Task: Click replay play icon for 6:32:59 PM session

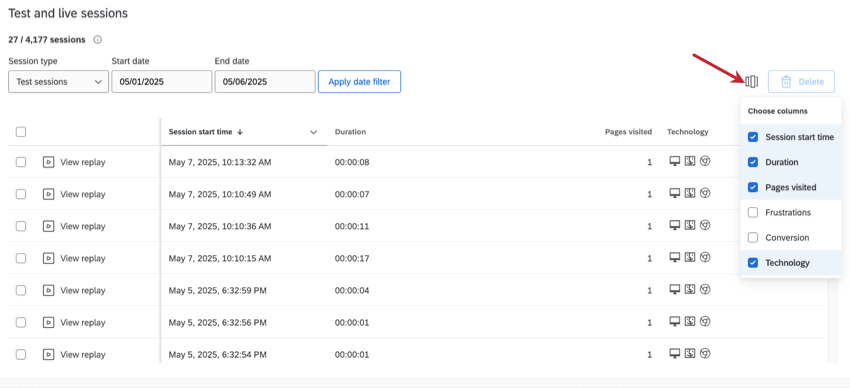Action: coord(48,290)
